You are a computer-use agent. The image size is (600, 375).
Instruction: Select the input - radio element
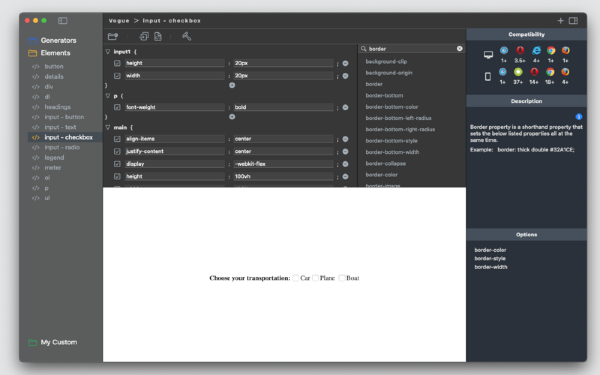pos(62,148)
